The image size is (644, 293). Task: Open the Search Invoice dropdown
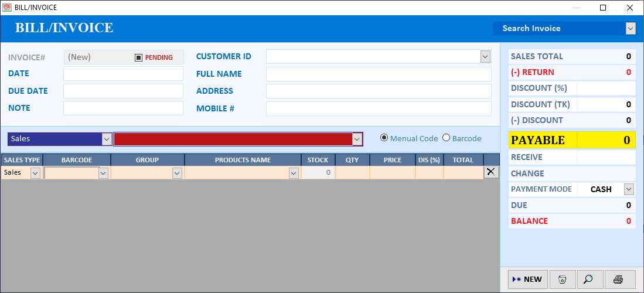pyautogui.click(x=631, y=28)
